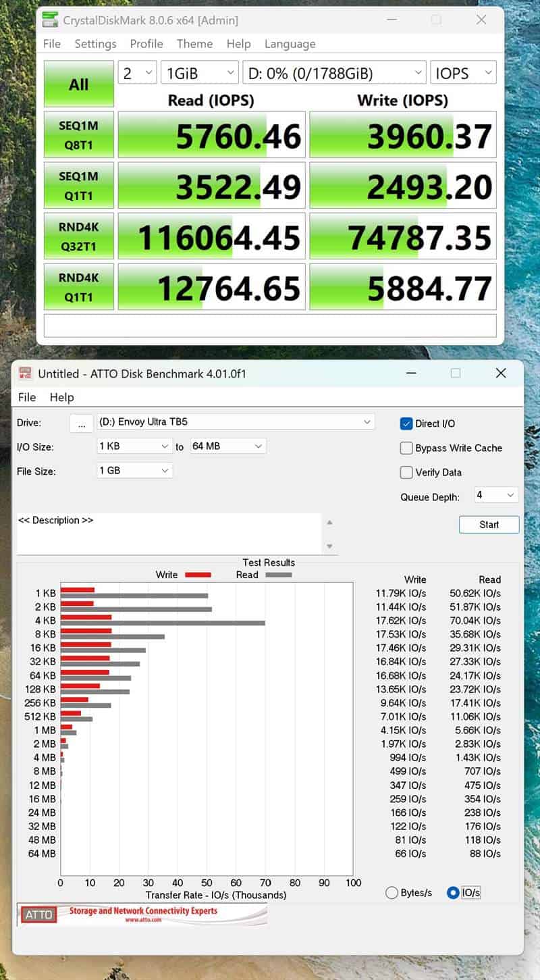Screen dimensions: 540x980
Task: Uncheck the Direct I/O checkbox
Action: tap(406, 423)
